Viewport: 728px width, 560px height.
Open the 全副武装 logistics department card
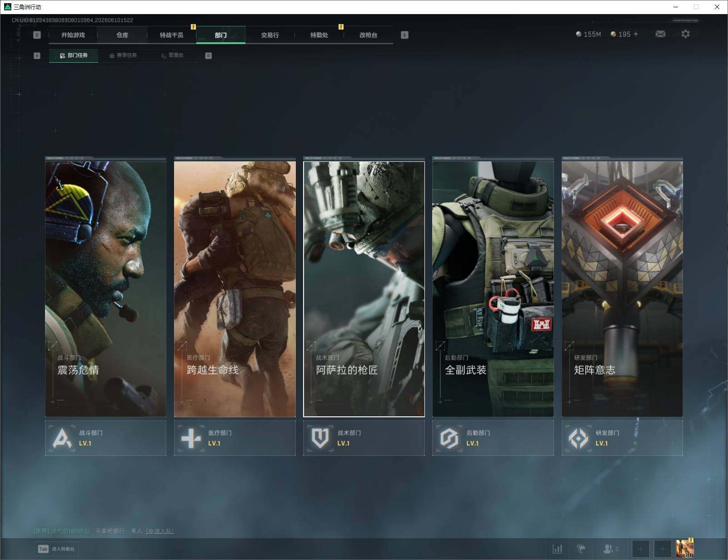coord(493,289)
